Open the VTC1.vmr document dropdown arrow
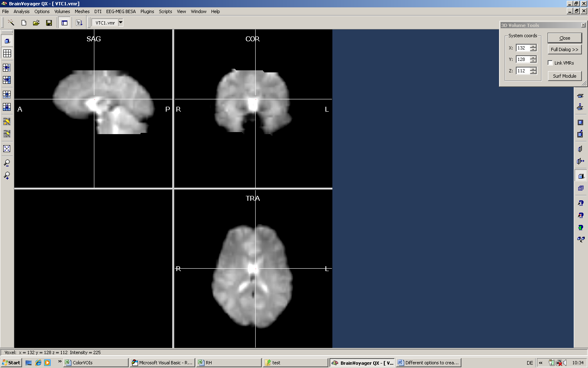 coord(120,22)
